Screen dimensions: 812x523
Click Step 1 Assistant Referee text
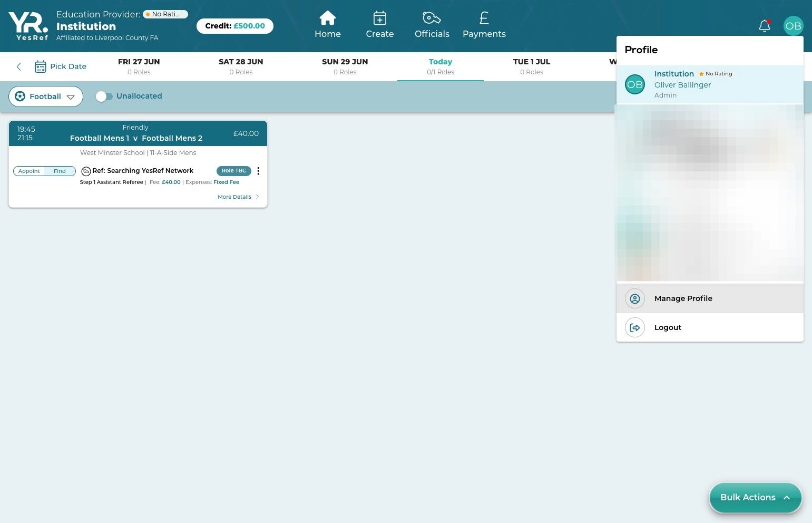(111, 182)
